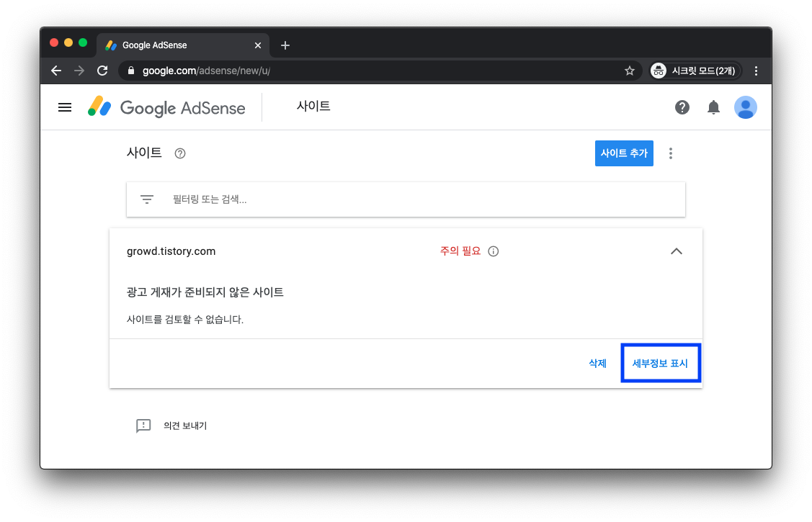Open the help question mark icon in header

pos(682,107)
